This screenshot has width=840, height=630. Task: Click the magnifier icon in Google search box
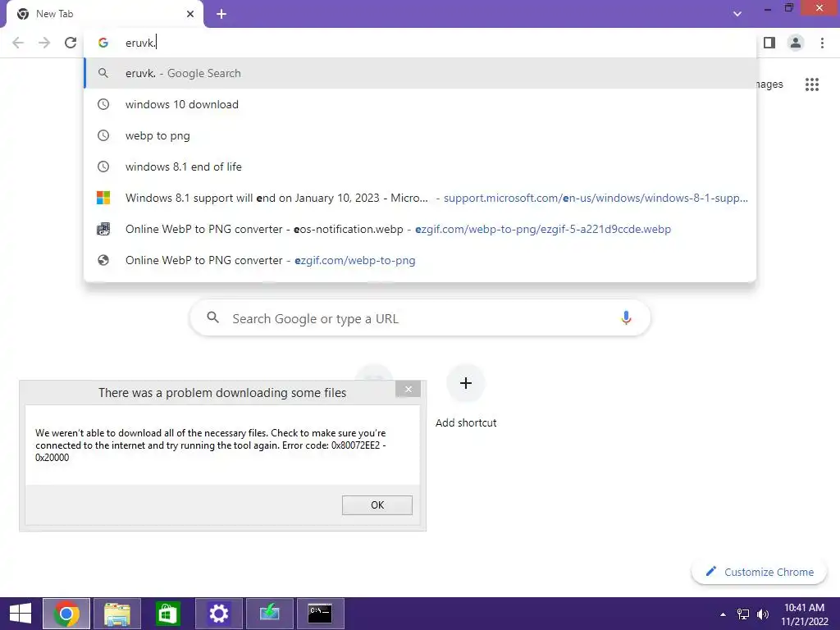coord(212,317)
